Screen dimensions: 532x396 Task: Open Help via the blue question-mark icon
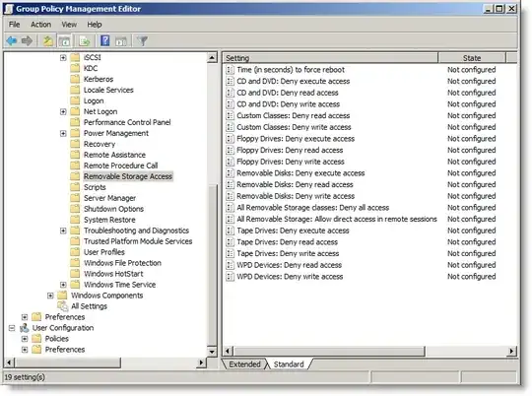(104, 41)
